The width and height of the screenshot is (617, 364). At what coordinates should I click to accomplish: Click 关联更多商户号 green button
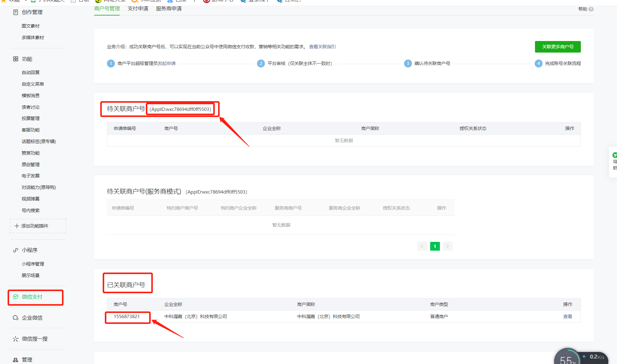click(x=557, y=47)
